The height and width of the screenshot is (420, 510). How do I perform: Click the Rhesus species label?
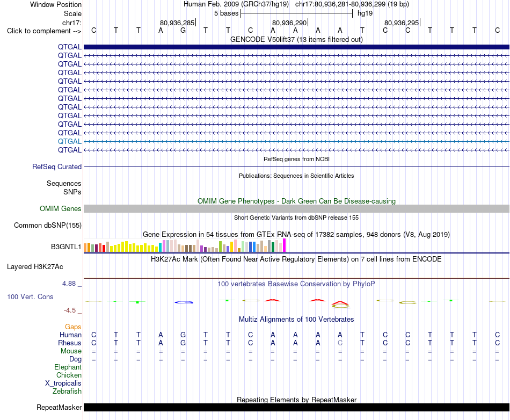pos(70,343)
